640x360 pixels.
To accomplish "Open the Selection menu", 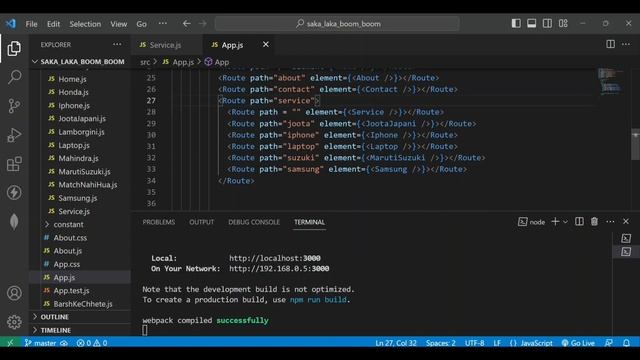I will 85,24.
